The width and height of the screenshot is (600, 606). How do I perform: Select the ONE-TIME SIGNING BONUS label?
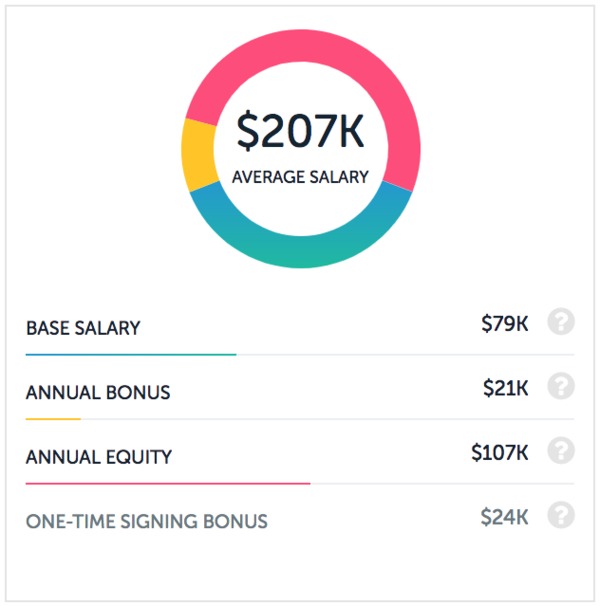click(x=147, y=521)
